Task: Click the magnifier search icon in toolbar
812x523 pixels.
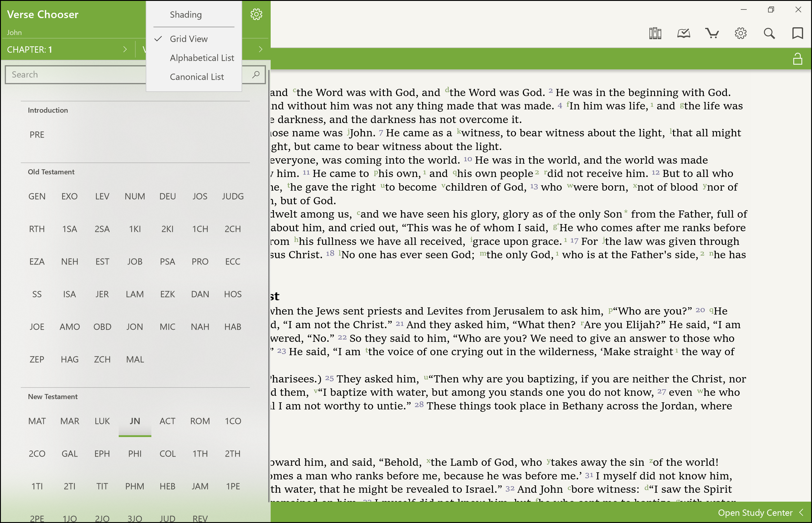Action: (x=769, y=33)
